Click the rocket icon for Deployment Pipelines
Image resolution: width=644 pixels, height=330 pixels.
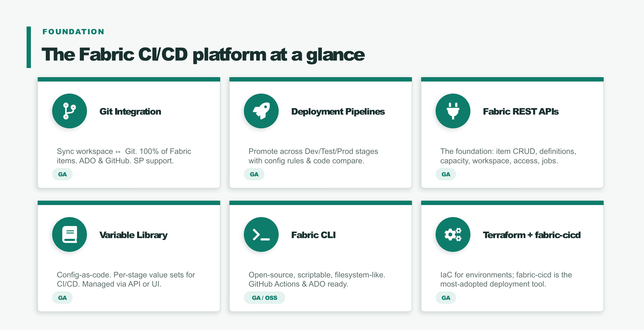click(261, 111)
